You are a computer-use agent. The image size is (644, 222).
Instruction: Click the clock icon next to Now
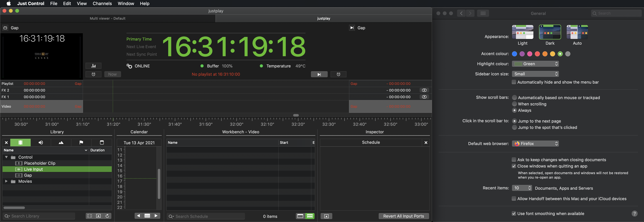93,74
